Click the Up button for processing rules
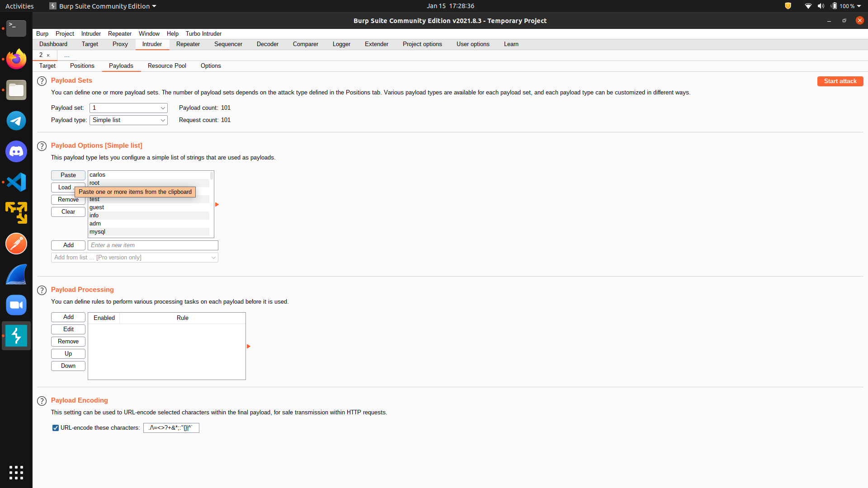This screenshot has height=488, width=868. (x=68, y=354)
